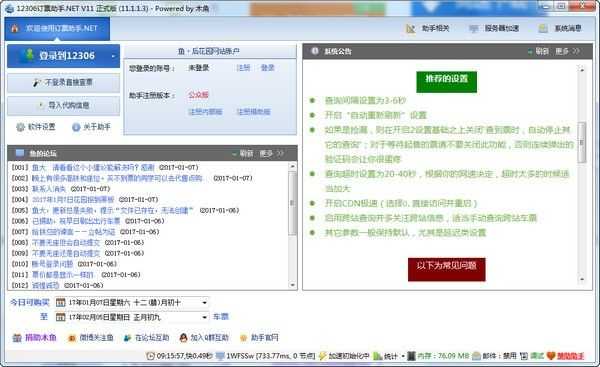Viewport: 600px width, 367px height.
Task: Open the 微博关注鱼 icon link
Action: tap(72, 338)
